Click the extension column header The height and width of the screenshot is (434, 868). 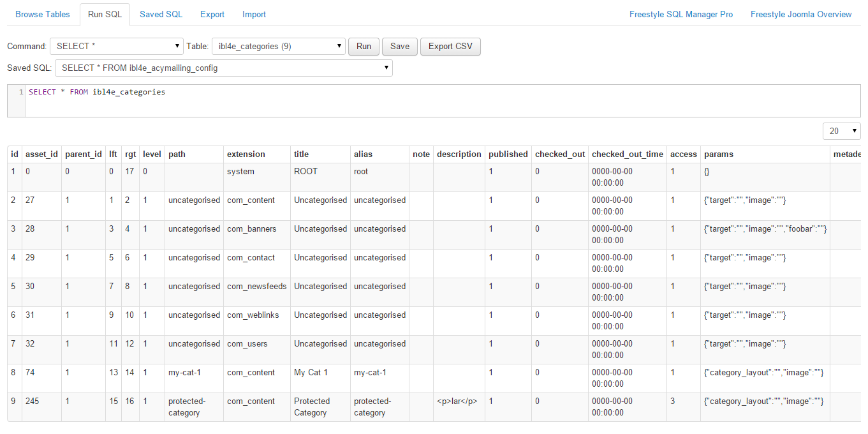(257, 154)
